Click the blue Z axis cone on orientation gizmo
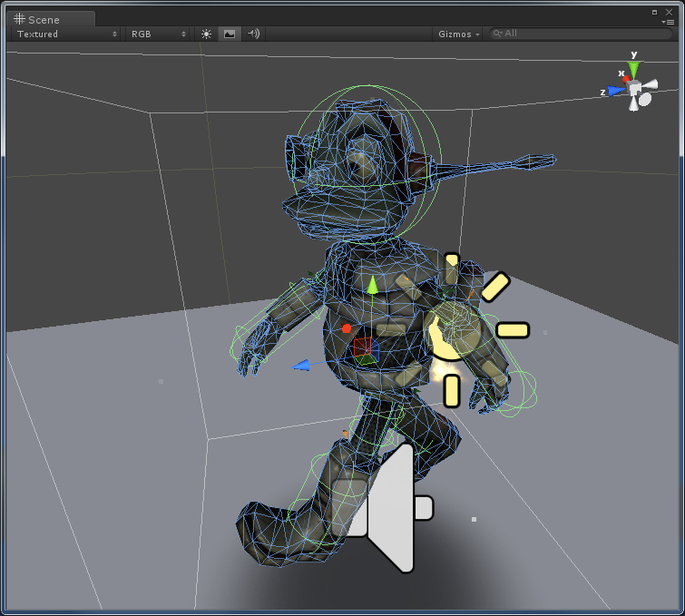 616,91
